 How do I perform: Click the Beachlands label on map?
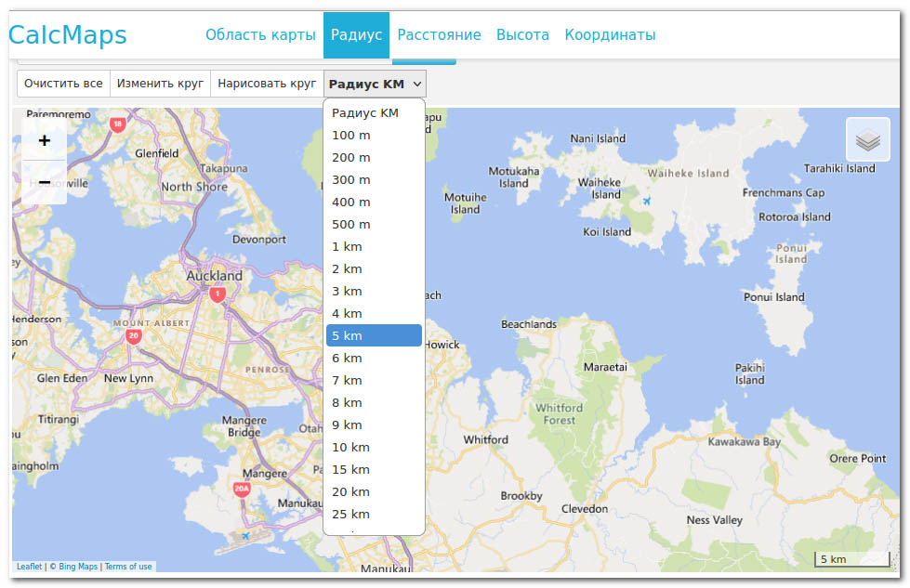click(x=529, y=324)
